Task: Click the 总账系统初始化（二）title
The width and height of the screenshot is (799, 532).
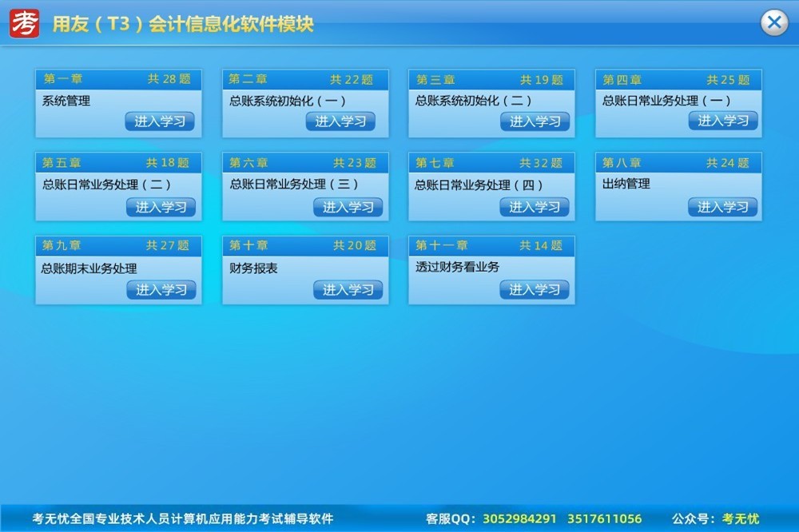Action: pos(474,101)
